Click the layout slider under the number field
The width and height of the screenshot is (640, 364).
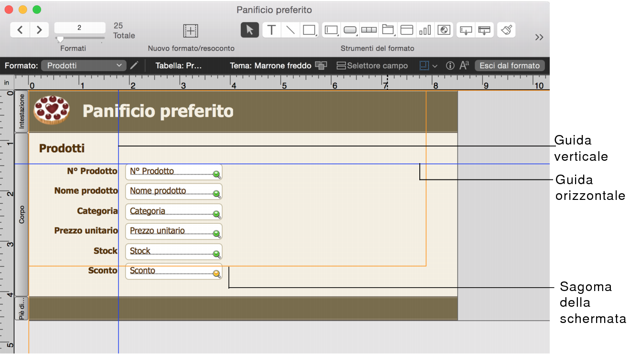[80, 39]
